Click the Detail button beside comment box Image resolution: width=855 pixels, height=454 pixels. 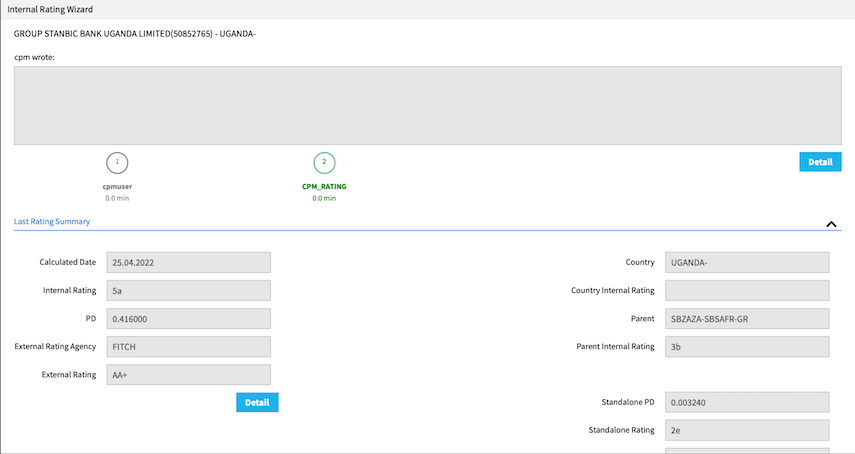(820, 162)
